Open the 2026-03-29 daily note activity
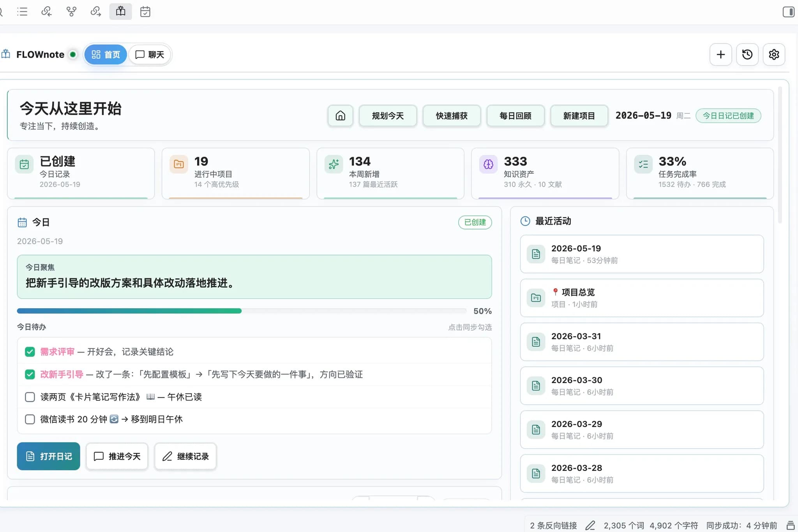 pyautogui.click(x=642, y=429)
